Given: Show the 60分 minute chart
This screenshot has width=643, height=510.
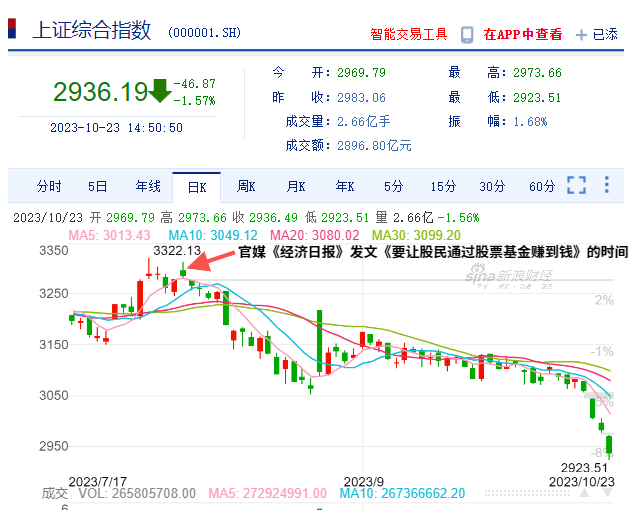Looking at the screenshot, I should [542, 187].
